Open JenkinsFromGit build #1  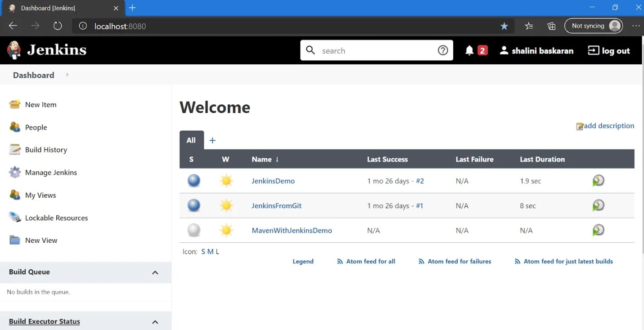coord(419,205)
